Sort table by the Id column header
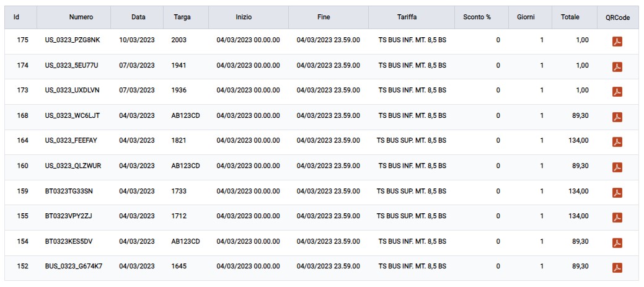The image size is (644, 287). (x=17, y=17)
